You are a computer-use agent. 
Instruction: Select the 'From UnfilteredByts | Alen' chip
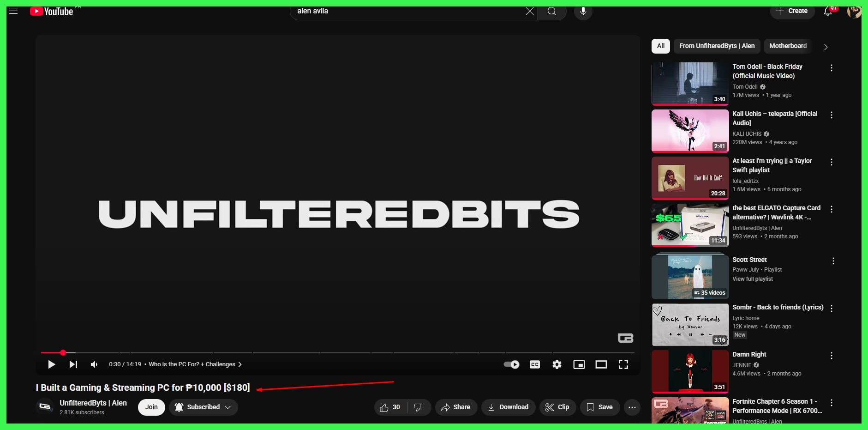(x=717, y=46)
